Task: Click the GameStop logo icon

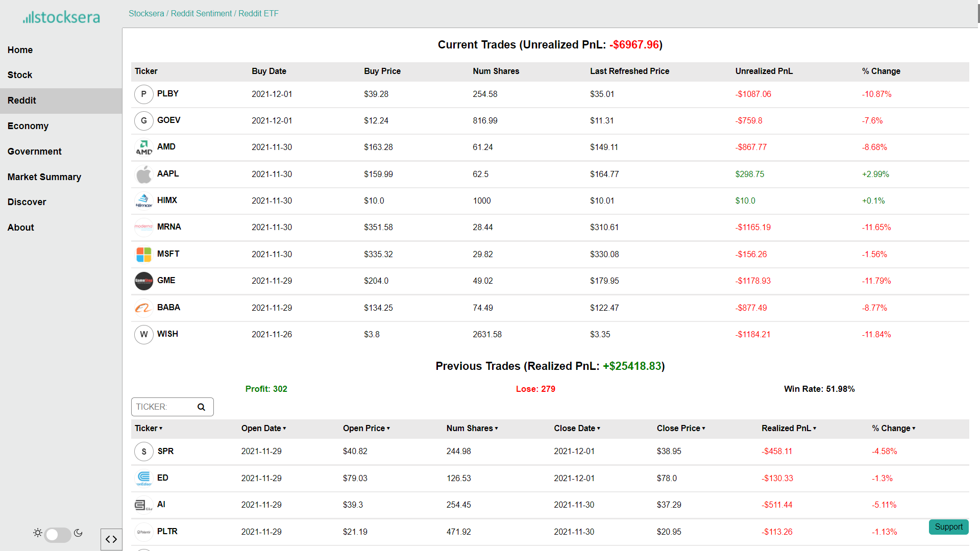Action: (x=143, y=281)
